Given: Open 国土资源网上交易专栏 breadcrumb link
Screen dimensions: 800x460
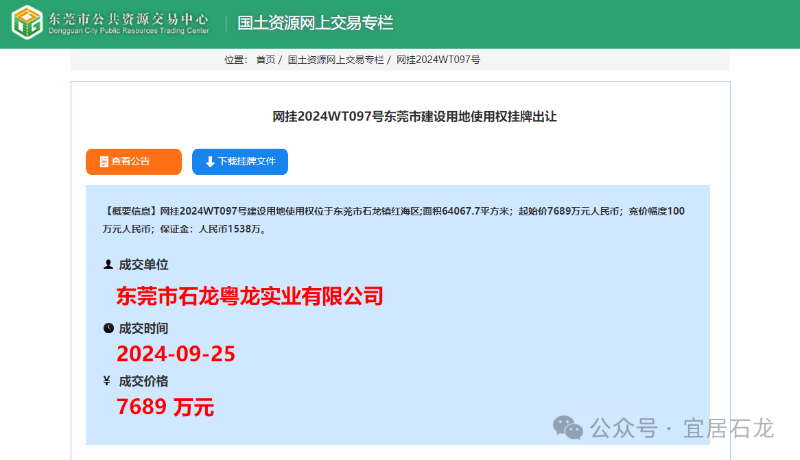Looking at the screenshot, I should pos(335,60).
